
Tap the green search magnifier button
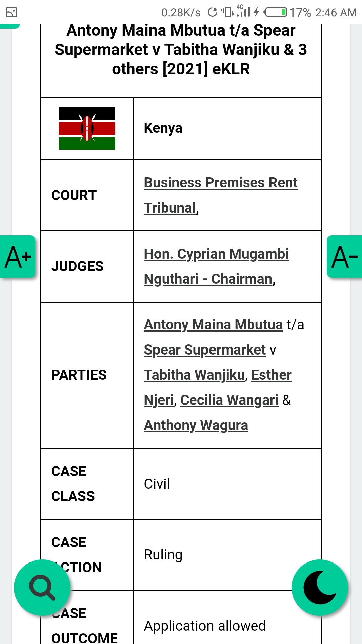[42, 587]
